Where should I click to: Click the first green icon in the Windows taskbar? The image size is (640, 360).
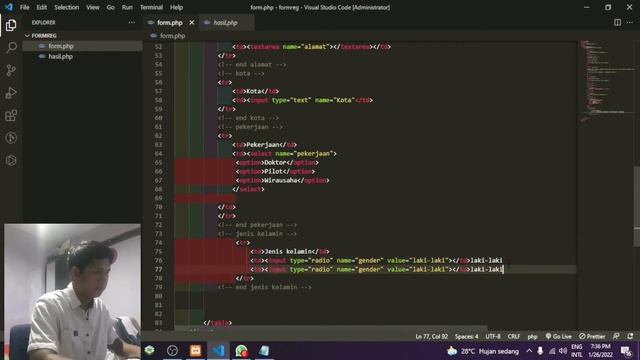(149, 351)
